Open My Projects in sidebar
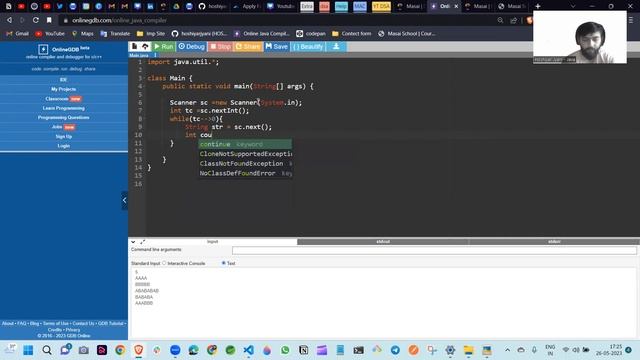640x360 pixels. click(x=64, y=89)
